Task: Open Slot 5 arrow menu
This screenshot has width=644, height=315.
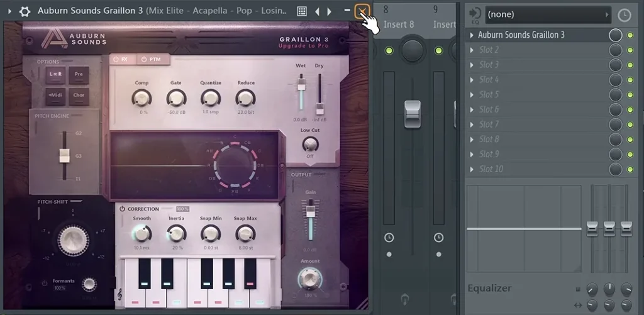Action: (472, 95)
